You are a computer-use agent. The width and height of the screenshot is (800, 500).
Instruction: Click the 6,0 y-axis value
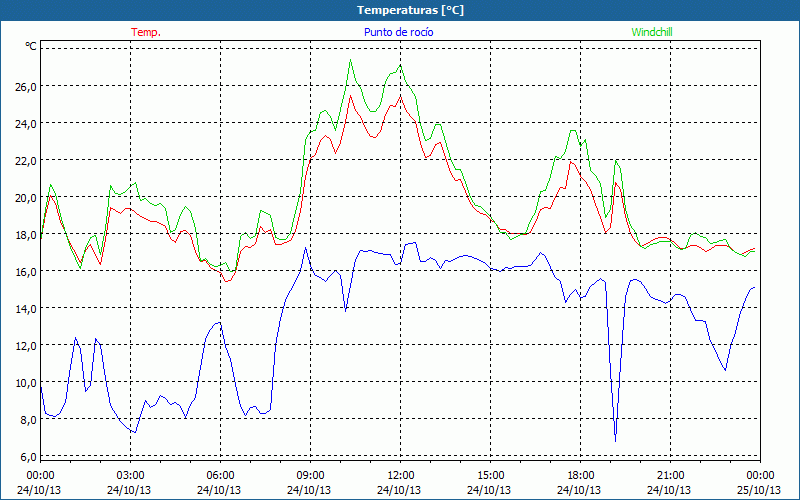tap(30, 457)
